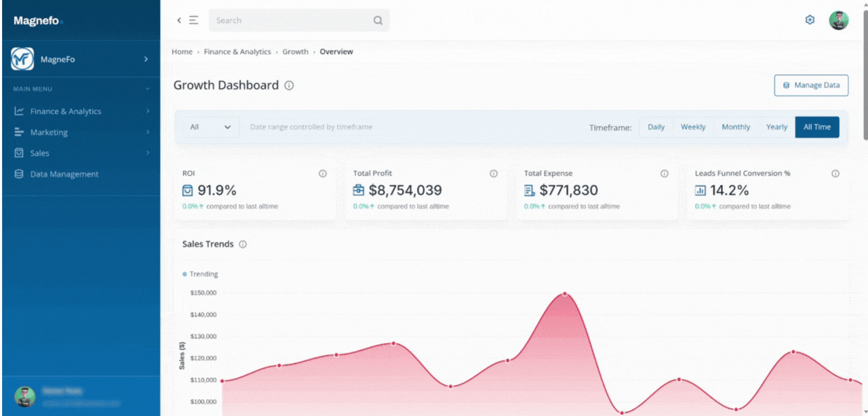
Task: Click info icon on Total Profit card
Action: [x=494, y=173]
